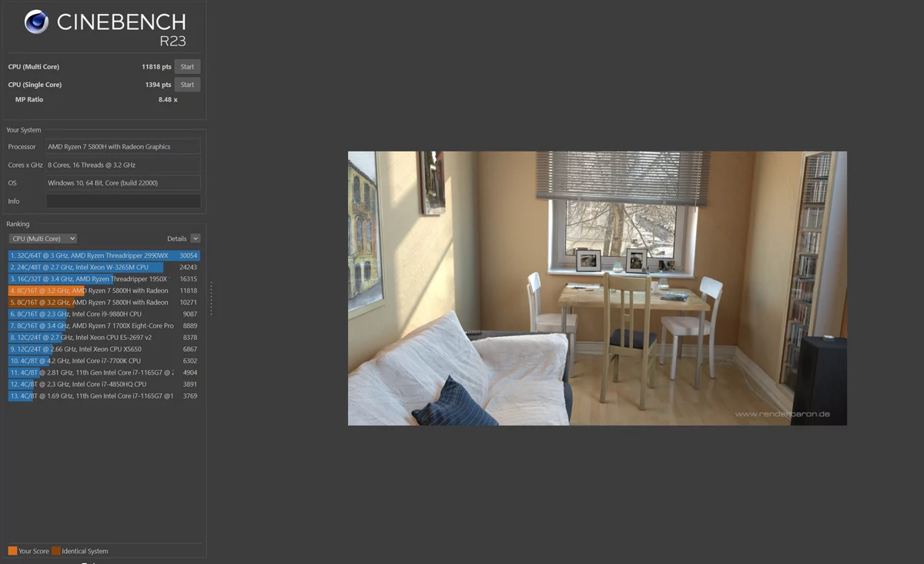Click the panel splitter handle dots
Image resolution: width=924 pixels, height=564 pixels.
click(211, 299)
